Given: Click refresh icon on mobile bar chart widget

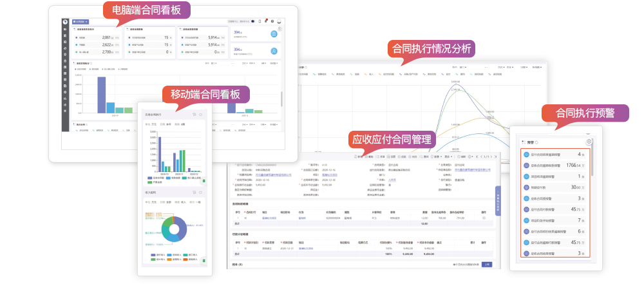Looking at the screenshot, I should (200, 115).
